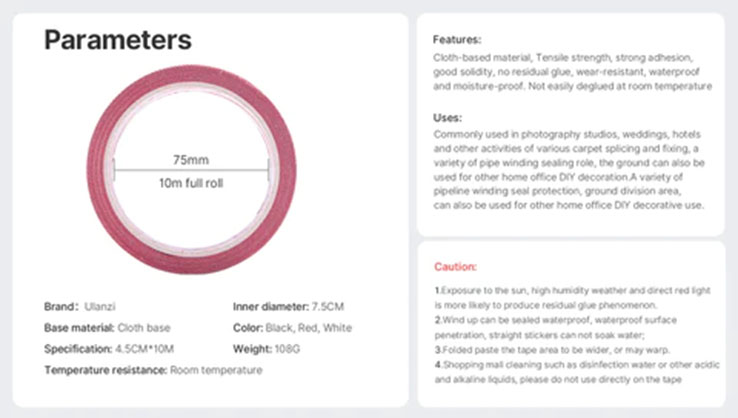
Task: Click the Parameters heading
Action: [x=118, y=41]
